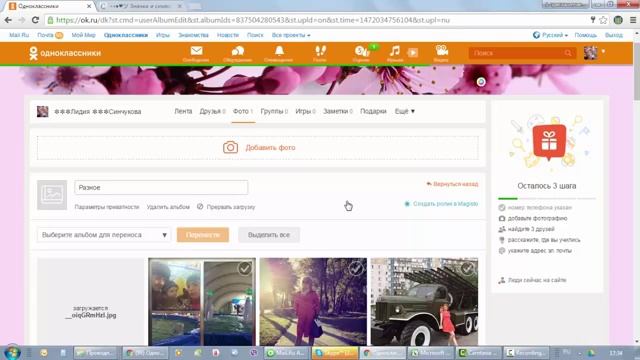Screen dimensions: 640x360
Task: Click the Odnoklassniki logo
Action: (x=64, y=53)
